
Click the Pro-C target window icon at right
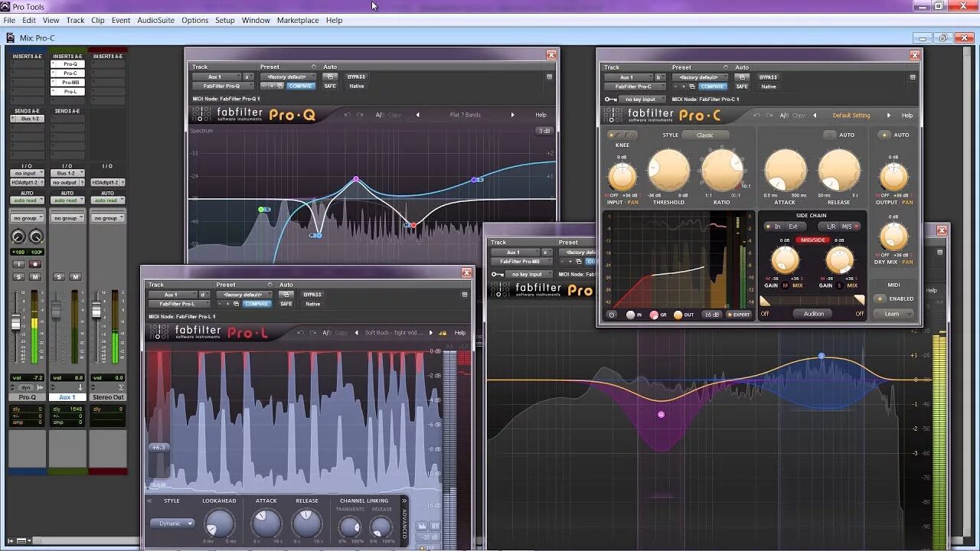pyautogui.click(x=913, y=77)
